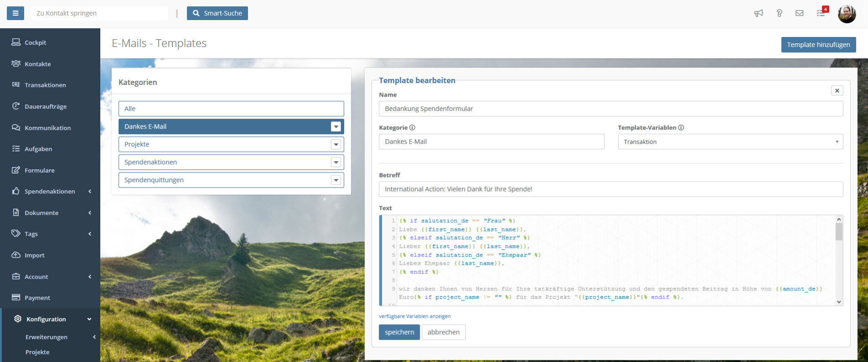The image size is (868, 362).
Task: Expand the Spendenquittungen category arrow
Action: pyautogui.click(x=336, y=180)
